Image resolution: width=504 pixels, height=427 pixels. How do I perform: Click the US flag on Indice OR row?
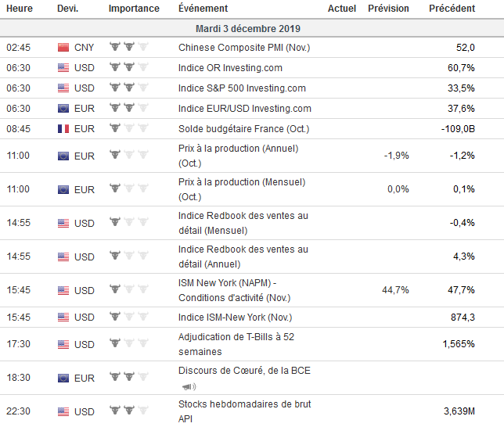tap(63, 68)
